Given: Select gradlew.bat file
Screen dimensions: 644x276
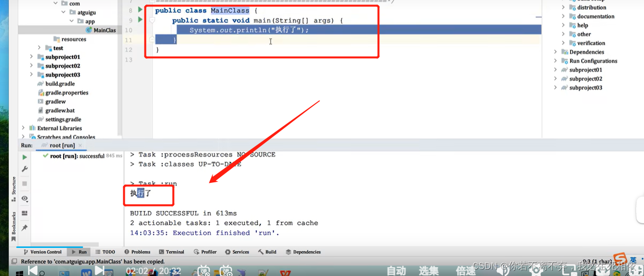Looking at the screenshot, I should (56, 110).
